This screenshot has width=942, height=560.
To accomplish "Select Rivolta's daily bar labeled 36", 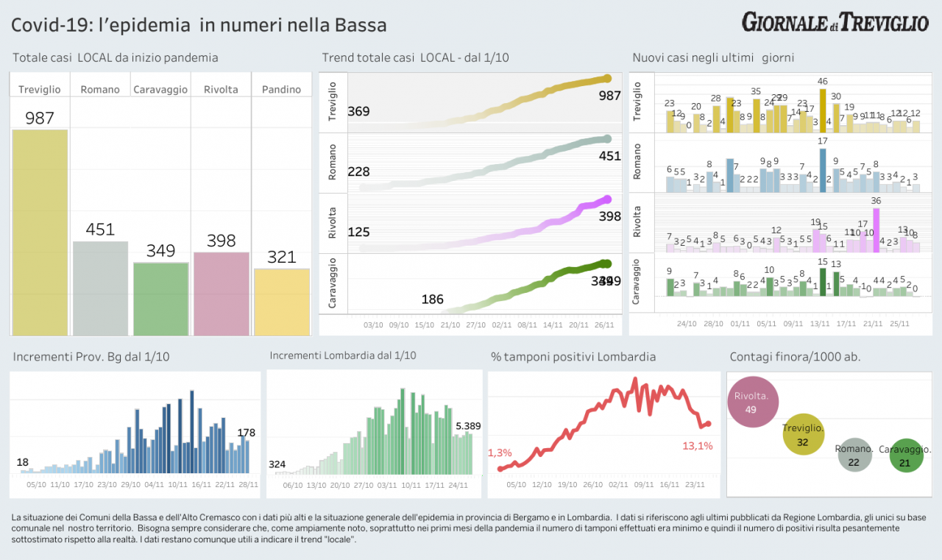I will pos(876,230).
